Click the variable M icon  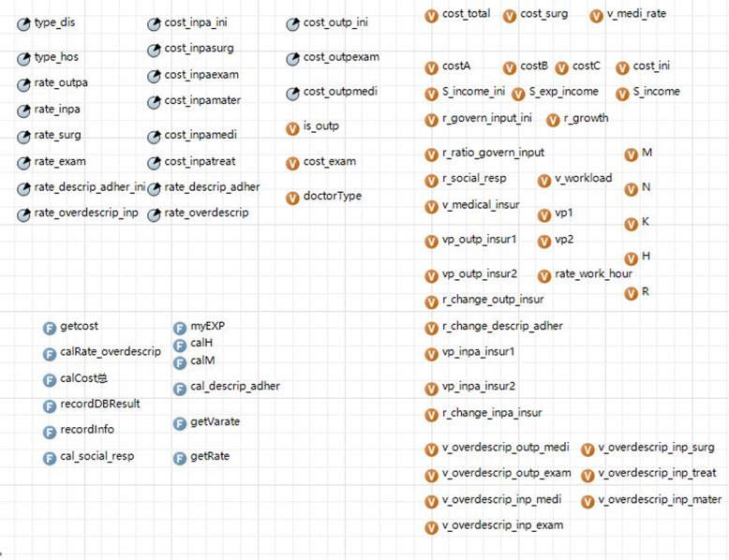631,154
